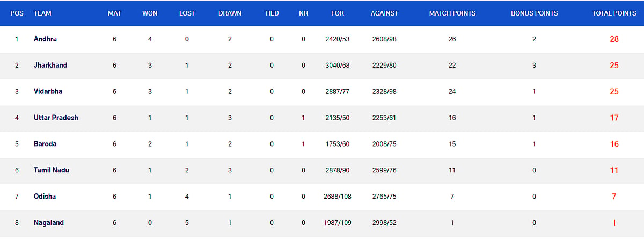The width and height of the screenshot is (644, 240).
Task: Click the POS column header
Action: coord(17,13)
